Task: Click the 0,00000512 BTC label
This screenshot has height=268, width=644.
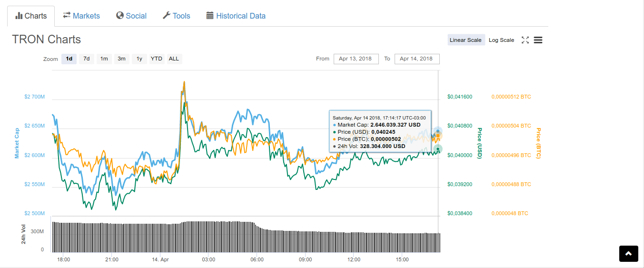Action: (511, 97)
